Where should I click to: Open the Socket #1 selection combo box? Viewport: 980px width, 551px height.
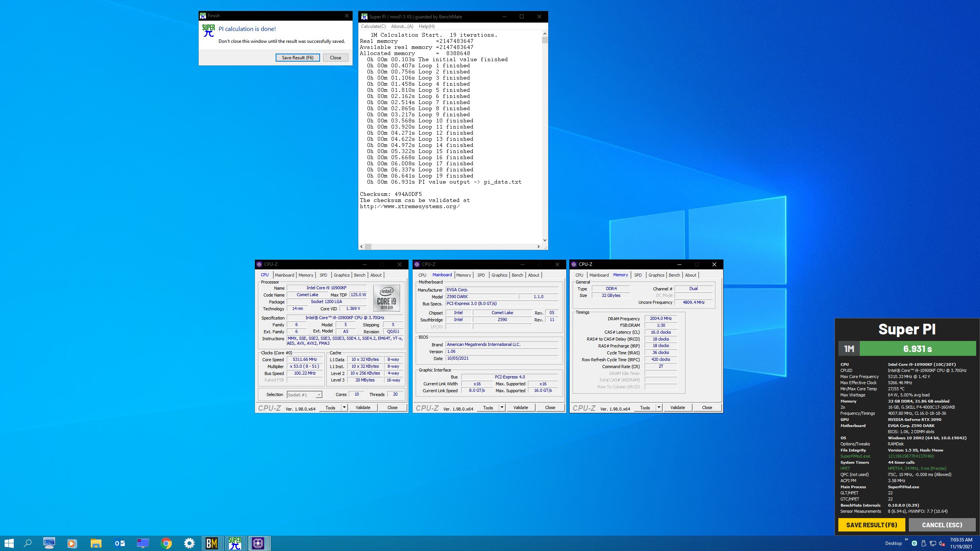point(304,395)
